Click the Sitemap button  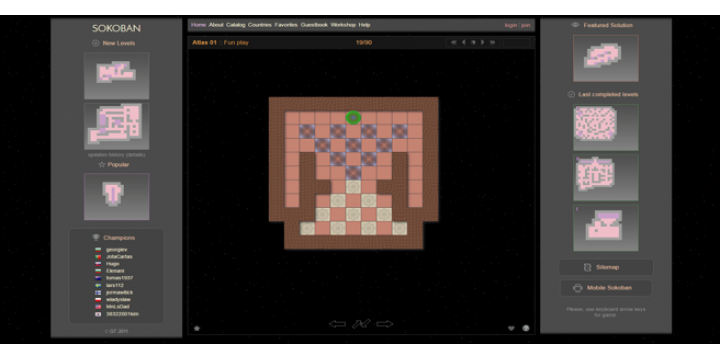pyautogui.click(x=606, y=267)
